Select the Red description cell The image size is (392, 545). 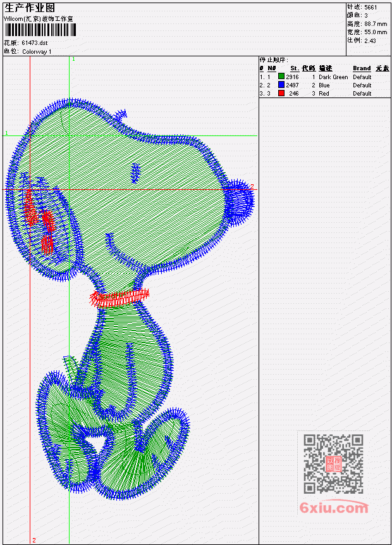(x=324, y=94)
